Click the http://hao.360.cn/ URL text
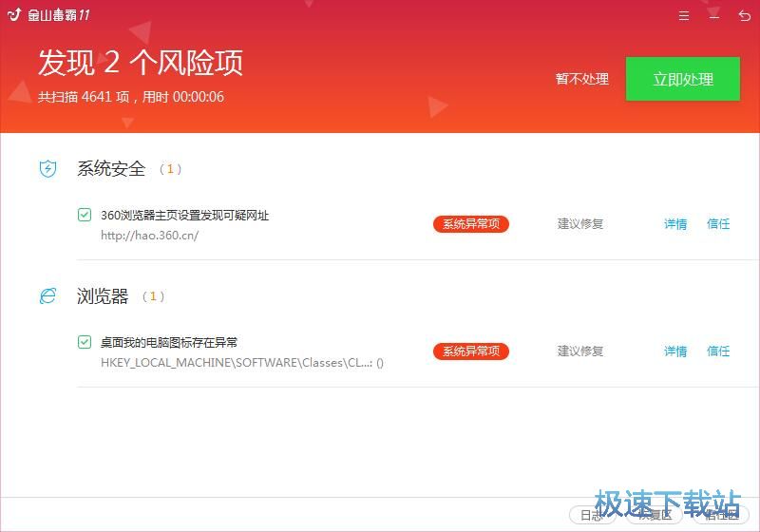This screenshot has width=760, height=532. (149, 236)
